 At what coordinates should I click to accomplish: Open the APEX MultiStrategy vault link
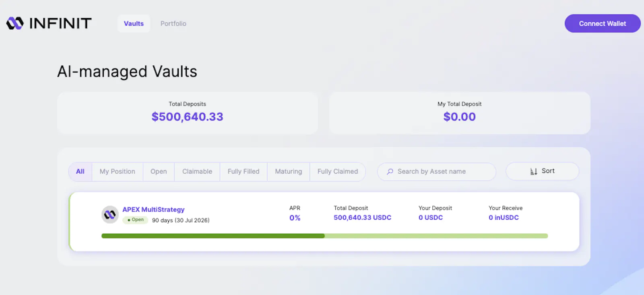[153, 210]
